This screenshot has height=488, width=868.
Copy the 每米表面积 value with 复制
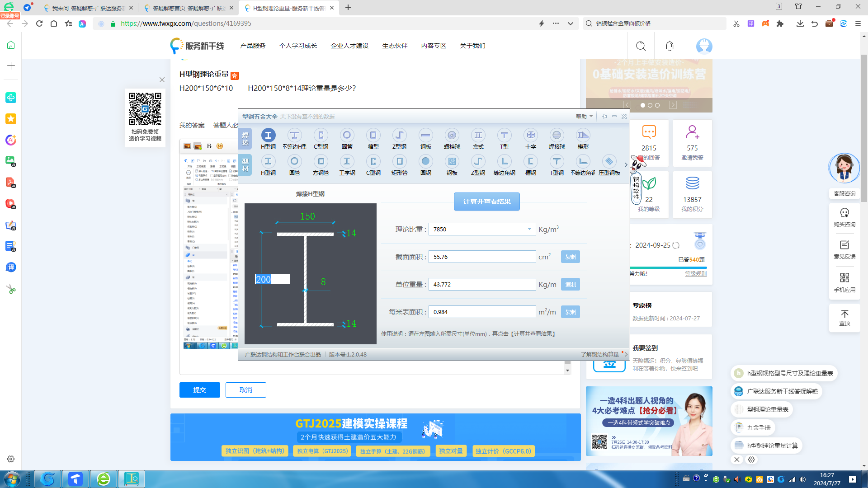[x=571, y=312]
